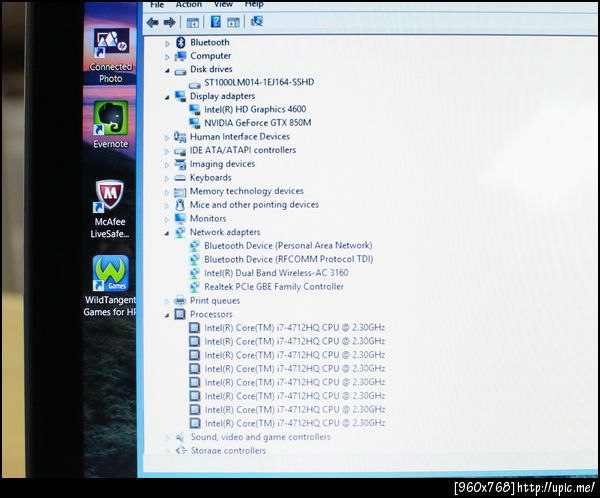This screenshot has width=600, height=498.
Task: Select the Storage controllers label
Action: click(228, 451)
